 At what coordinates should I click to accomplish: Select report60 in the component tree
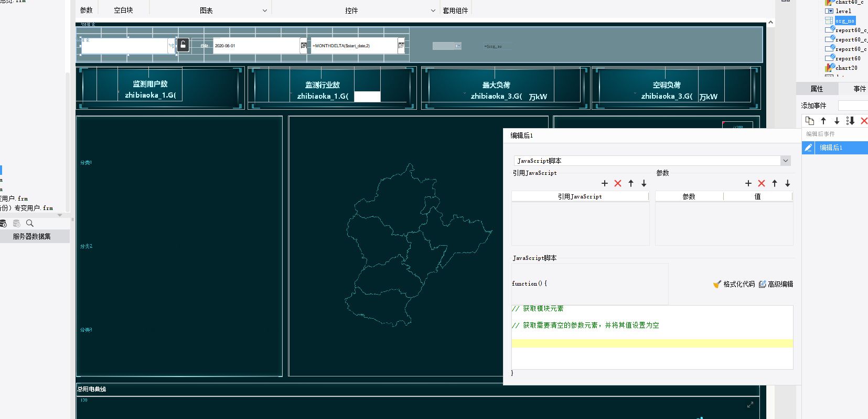[848, 58]
